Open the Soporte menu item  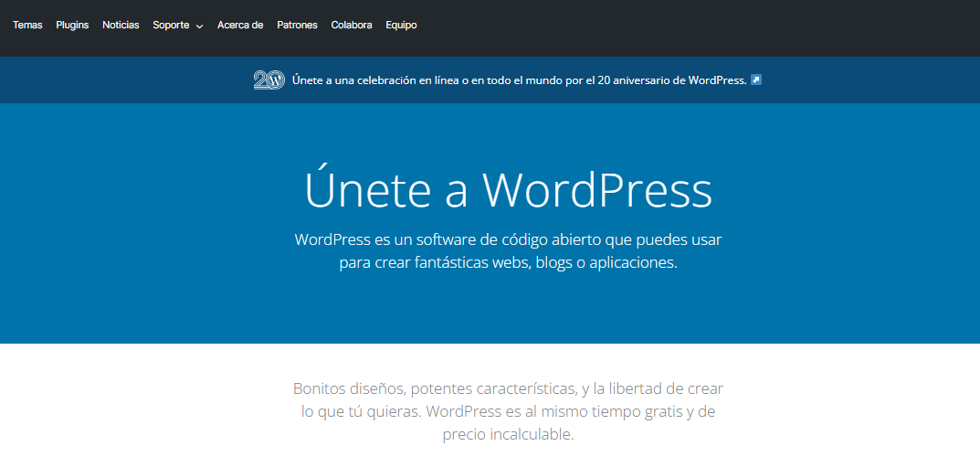click(x=171, y=25)
